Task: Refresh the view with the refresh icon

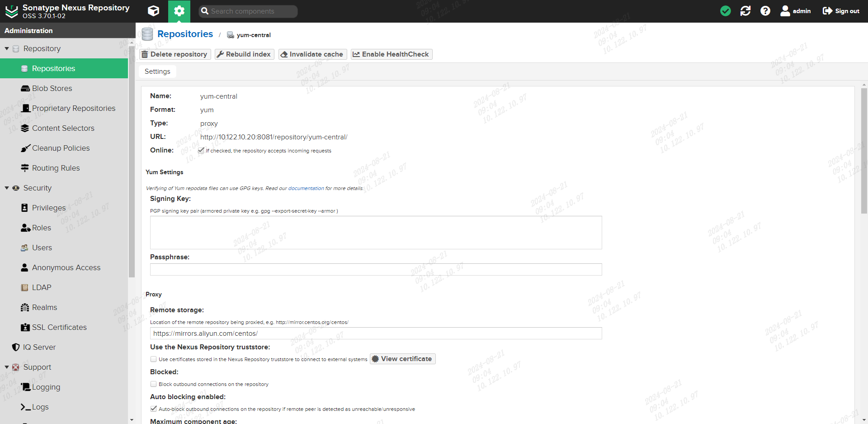Action: 745,11
